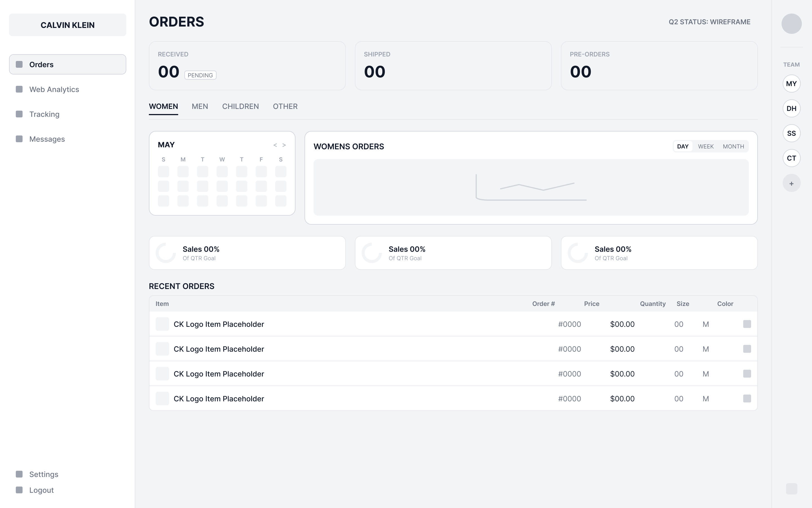Select WEEK view for Womens Orders chart

pyautogui.click(x=706, y=146)
